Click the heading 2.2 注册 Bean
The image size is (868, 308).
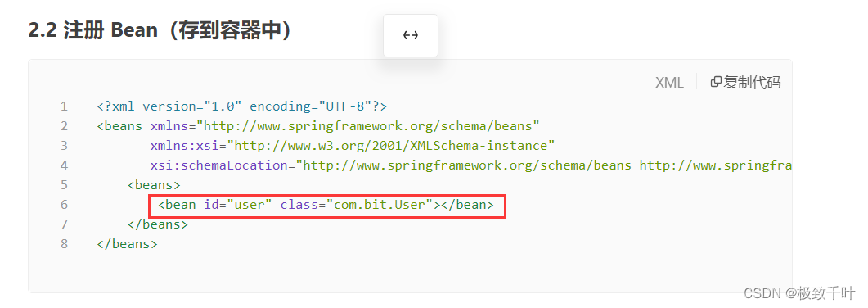coord(160,31)
